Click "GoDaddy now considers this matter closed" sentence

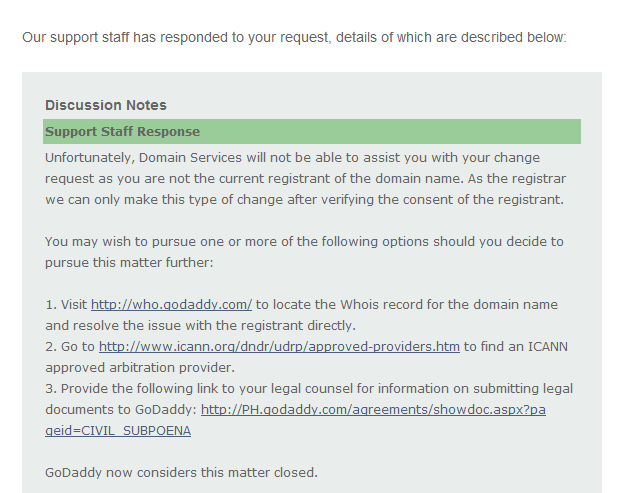(x=181, y=472)
